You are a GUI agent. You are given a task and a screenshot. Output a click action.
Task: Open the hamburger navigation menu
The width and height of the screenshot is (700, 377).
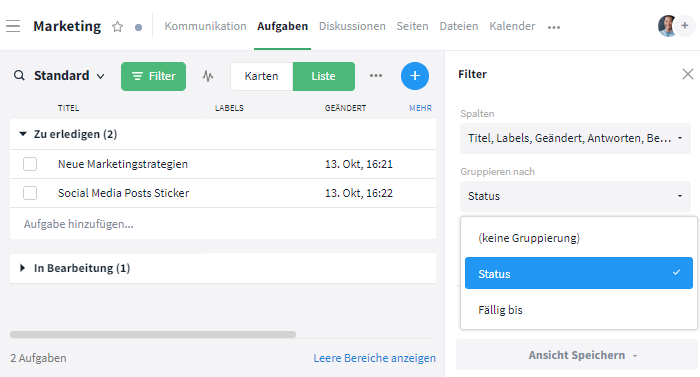click(13, 26)
